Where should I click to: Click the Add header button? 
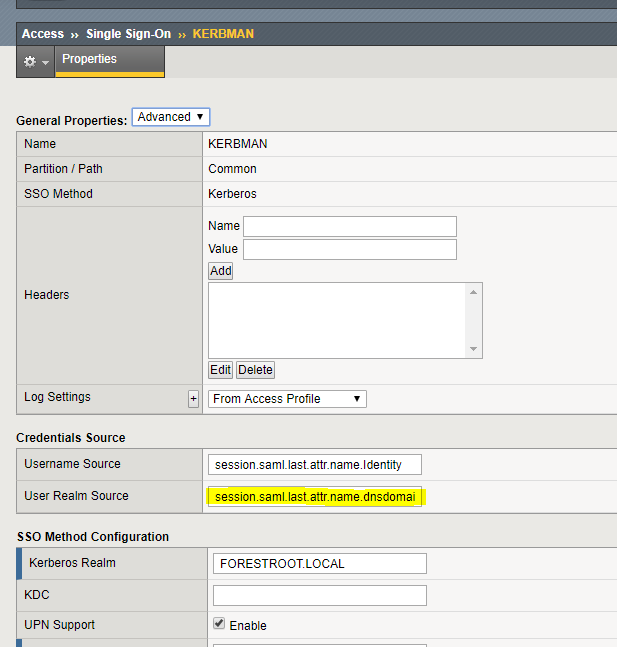[220, 271]
